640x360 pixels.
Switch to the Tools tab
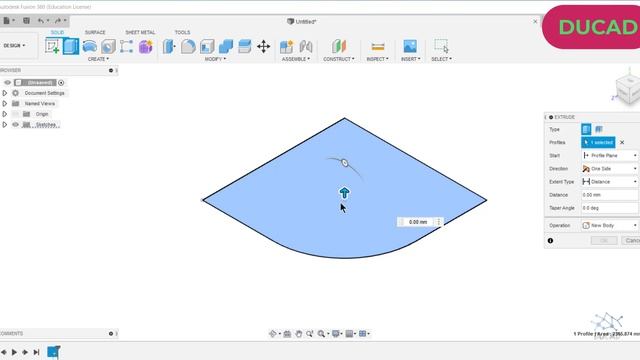pos(182,32)
